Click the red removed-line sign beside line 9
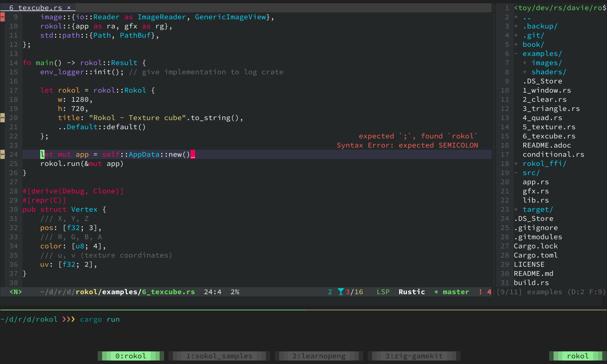This screenshot has width=607, height=364. (x=3, y=17)
